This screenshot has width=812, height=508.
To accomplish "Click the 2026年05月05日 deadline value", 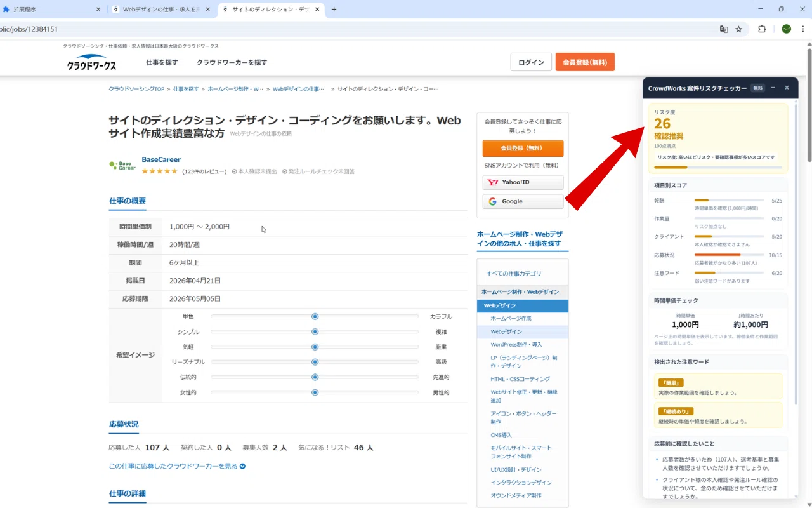I will click(x=195, y=298).
